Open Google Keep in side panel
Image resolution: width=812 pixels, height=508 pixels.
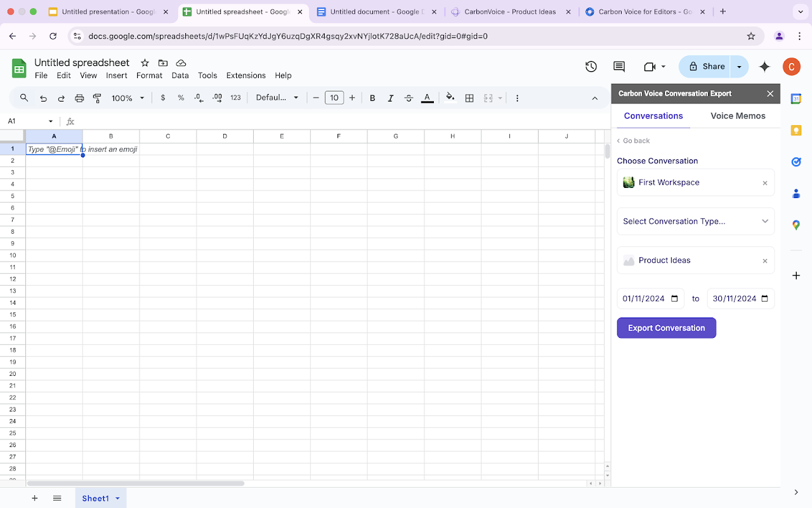pos(796,130)
